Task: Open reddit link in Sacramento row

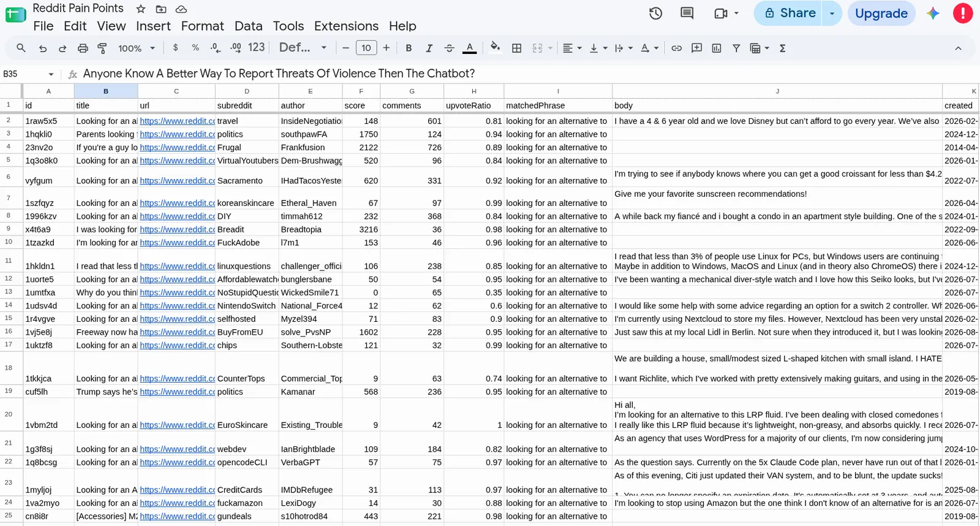Action: pyautogui.click(x=177, y=180)
